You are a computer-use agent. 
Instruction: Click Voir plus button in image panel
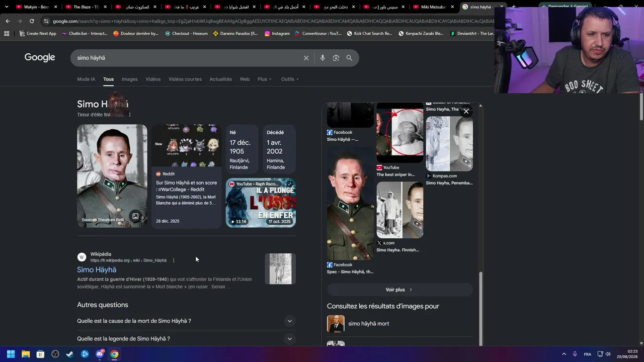coord(399,290)
